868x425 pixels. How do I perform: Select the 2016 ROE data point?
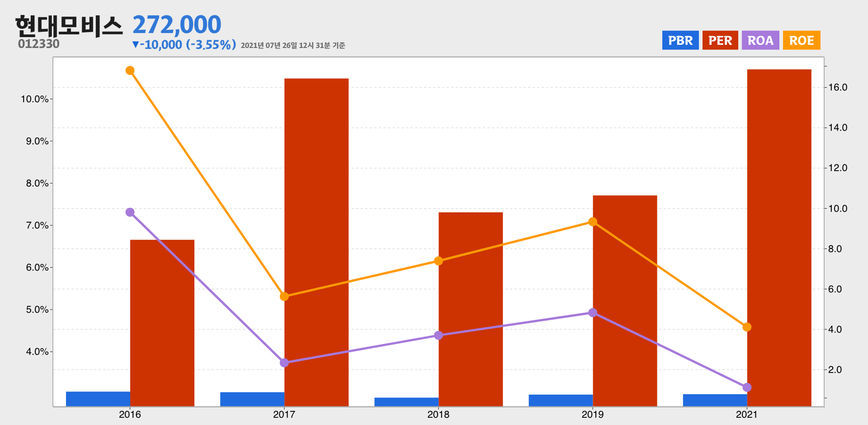pos(130,71)
